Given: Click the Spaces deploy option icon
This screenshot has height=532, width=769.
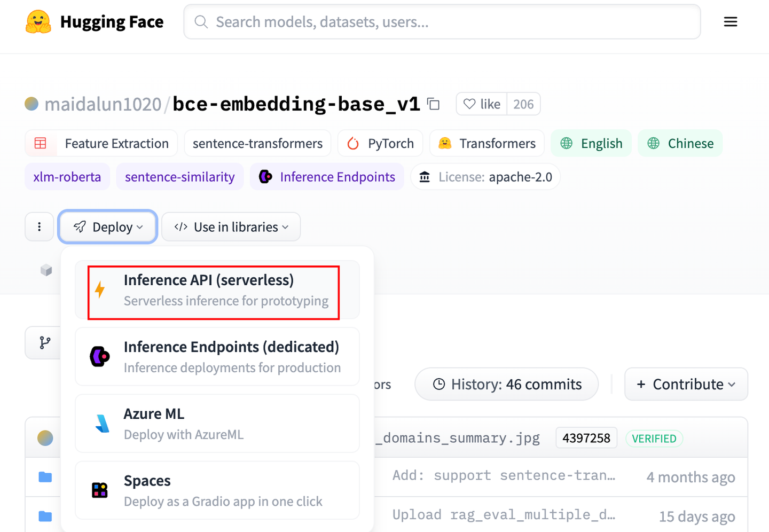Looking at the screenshot, I should pyautogui.click(x=99, y=490).
